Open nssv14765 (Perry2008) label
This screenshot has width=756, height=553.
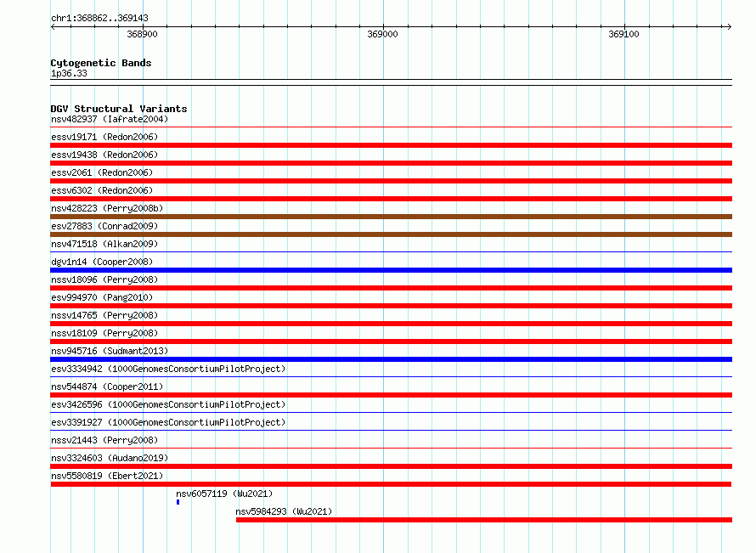(104, 315)
